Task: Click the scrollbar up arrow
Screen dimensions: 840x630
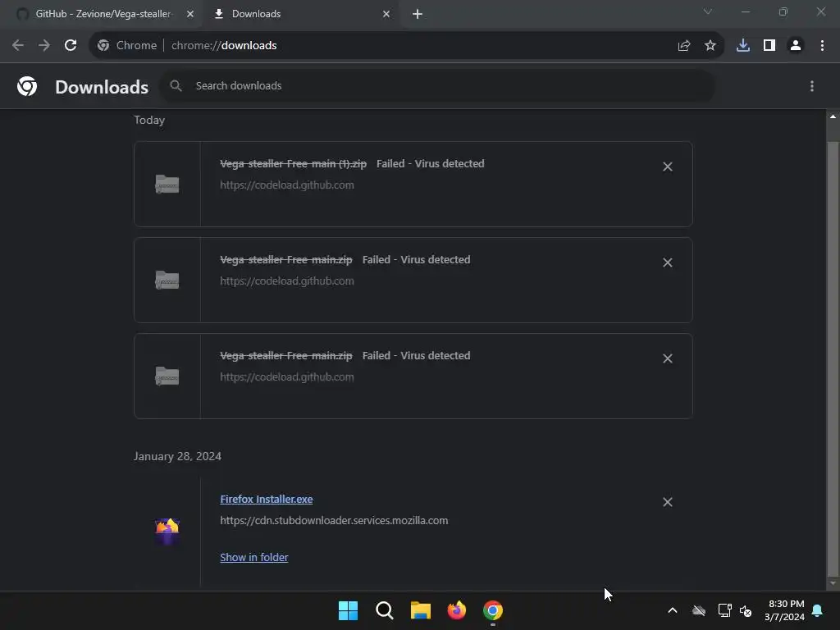Action: coord(833,116)
